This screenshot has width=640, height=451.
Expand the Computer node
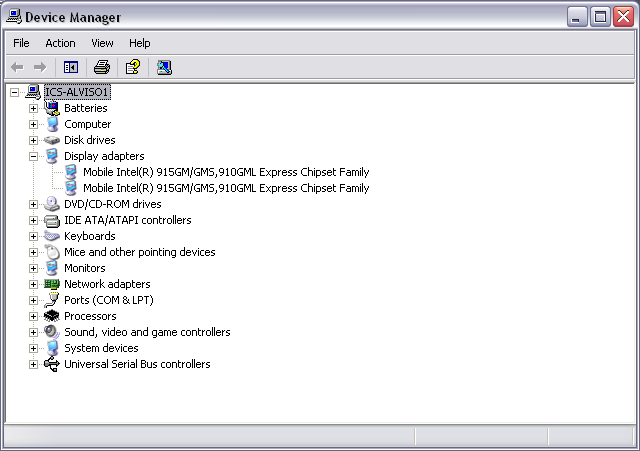(x=33, y=124)
